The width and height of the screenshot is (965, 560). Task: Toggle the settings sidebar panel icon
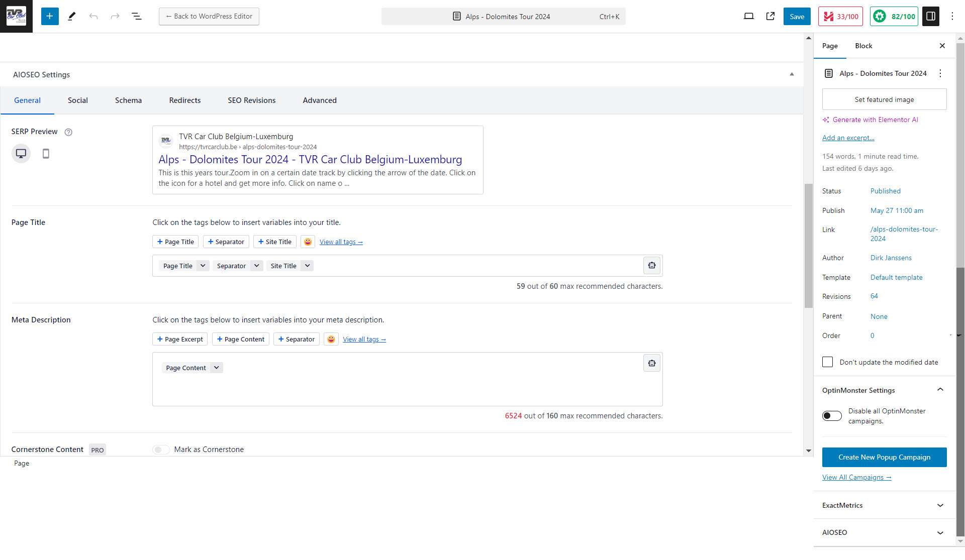pos(930,17)
